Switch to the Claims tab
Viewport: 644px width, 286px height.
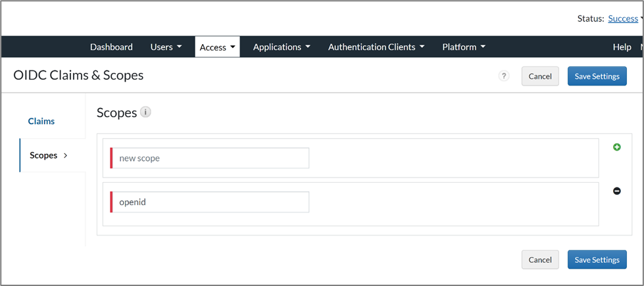[x=41, y=122]
